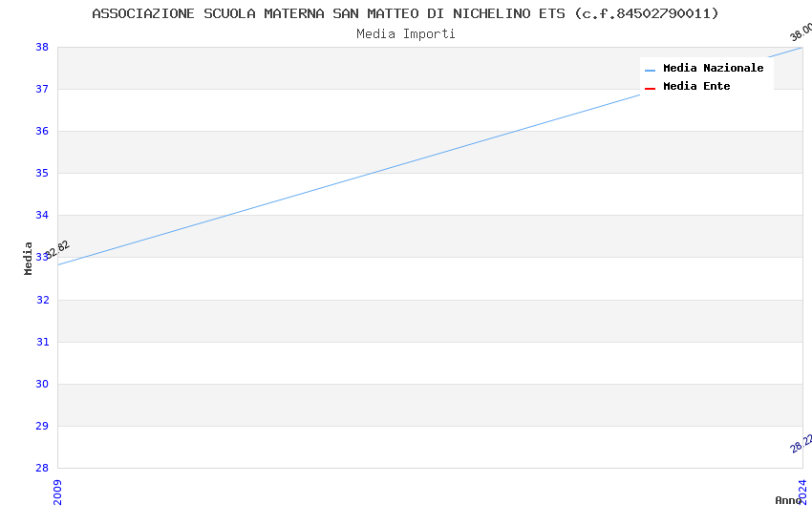Click the chart title with the association name

(x=405, y=13)
